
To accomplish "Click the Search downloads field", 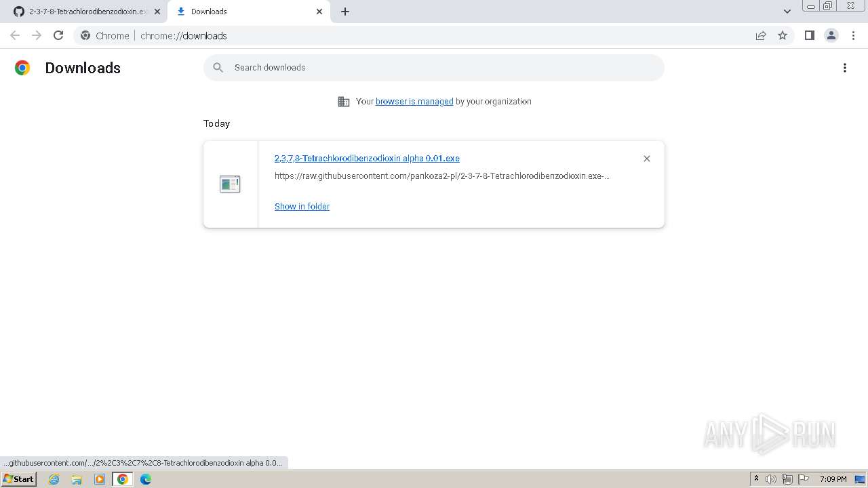I will 434,68.
